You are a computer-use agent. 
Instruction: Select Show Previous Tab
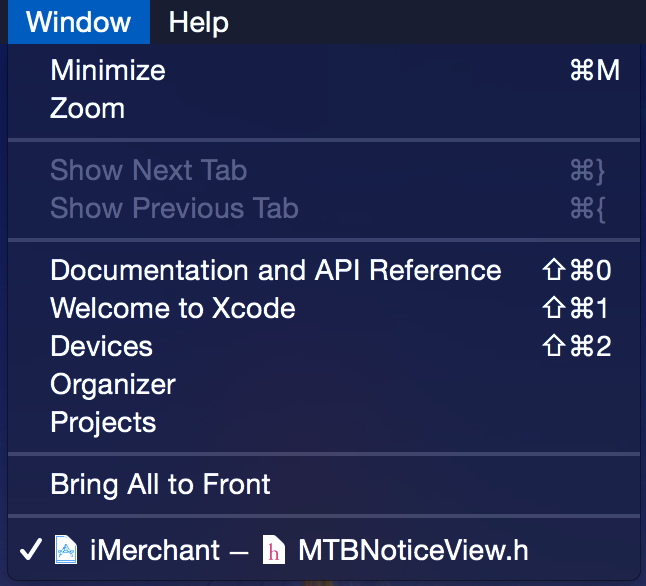[174, 208]
